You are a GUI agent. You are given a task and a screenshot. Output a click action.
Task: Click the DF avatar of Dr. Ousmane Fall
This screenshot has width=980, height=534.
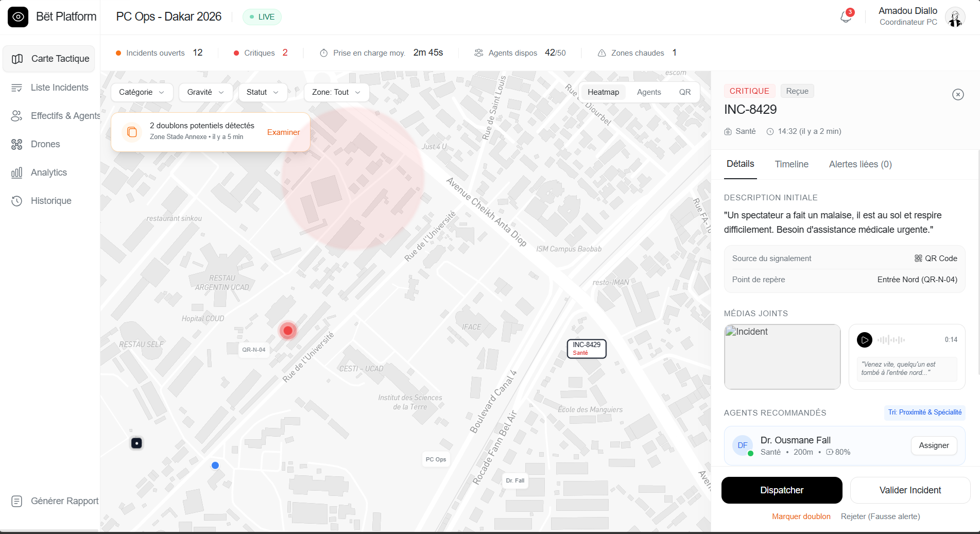[743, 445]
